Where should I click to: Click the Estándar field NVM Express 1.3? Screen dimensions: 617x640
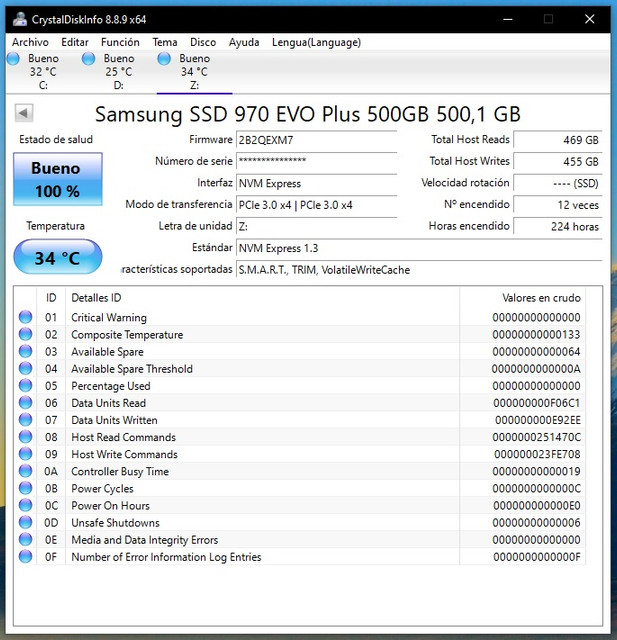[419, 248]
